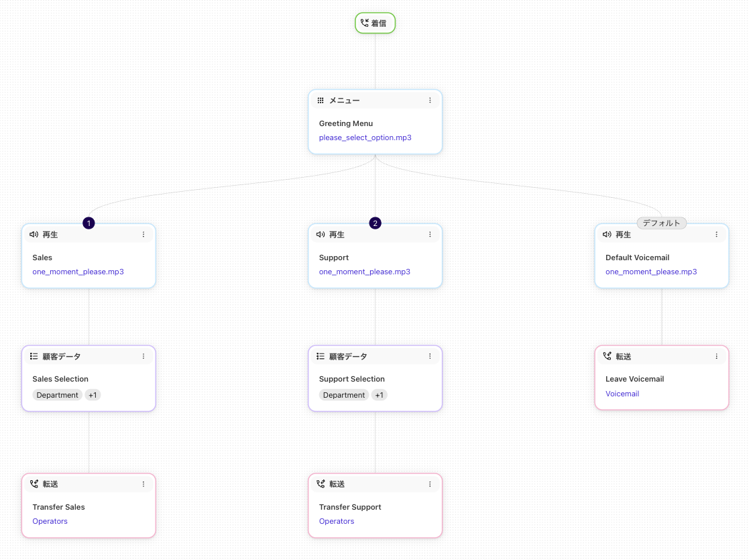Screen dimensions: 749x560
Task: Select the speaker icon on Default Voicemail
Action: click(x=608, y=234)
